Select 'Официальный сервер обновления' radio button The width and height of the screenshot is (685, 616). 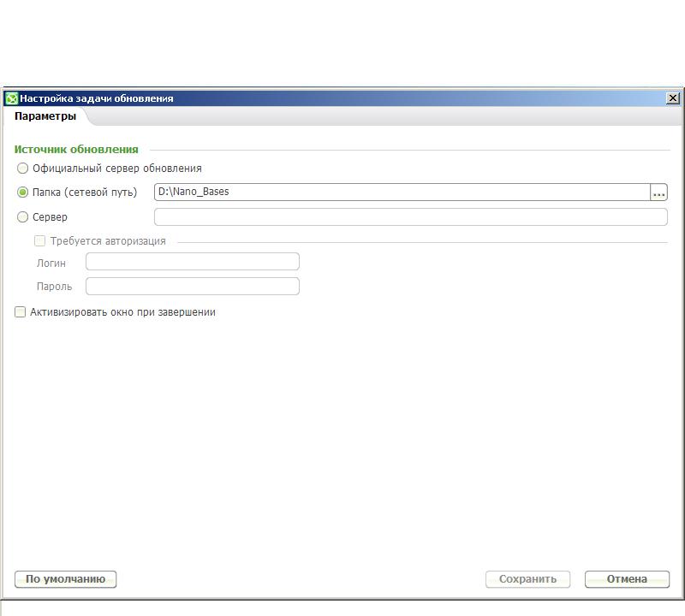pyautogui.click(x=23, y=169)
